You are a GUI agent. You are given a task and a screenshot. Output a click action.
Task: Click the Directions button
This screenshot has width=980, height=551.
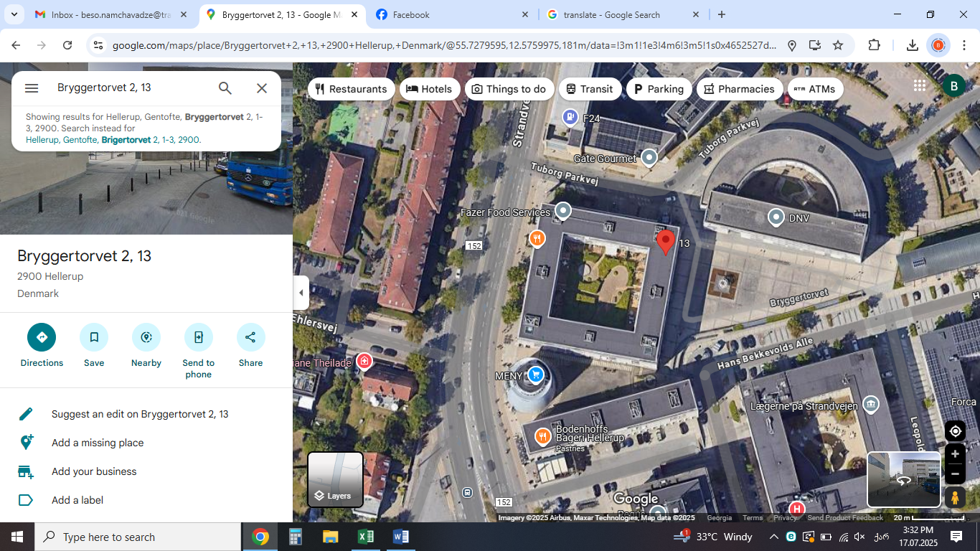pos(42,337)
